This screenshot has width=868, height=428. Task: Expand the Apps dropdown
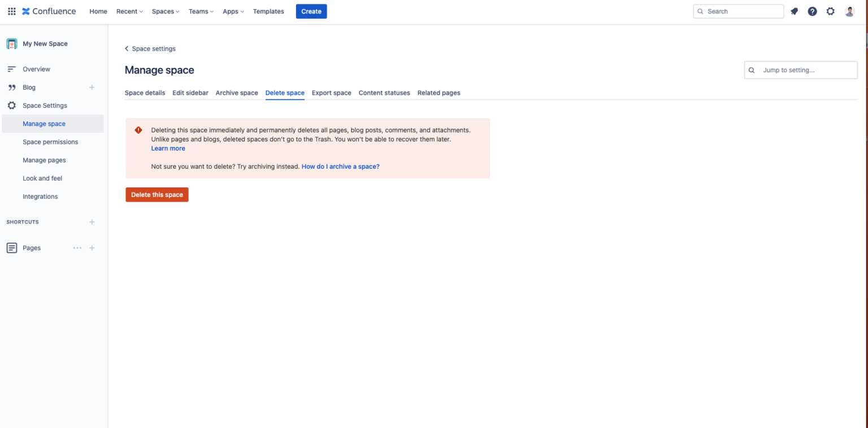point(232,11)
